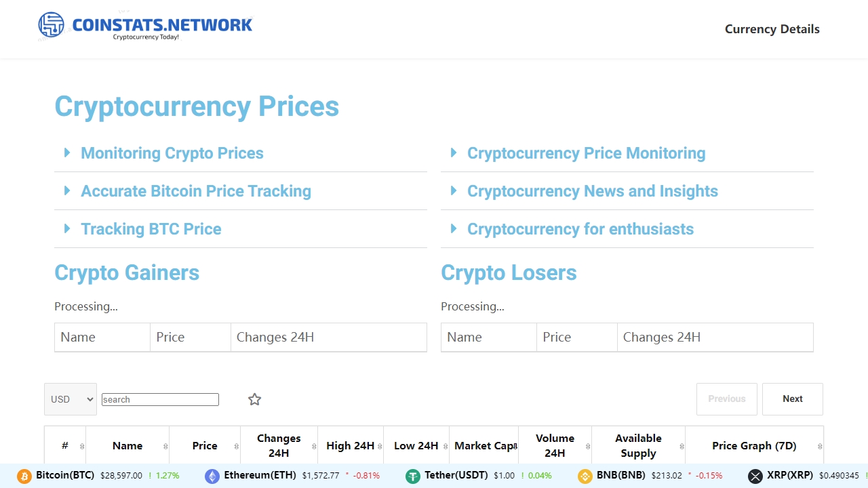
Task: Open the Accurate Bitcoin Price Tracking link
Action: coord(196,191)
